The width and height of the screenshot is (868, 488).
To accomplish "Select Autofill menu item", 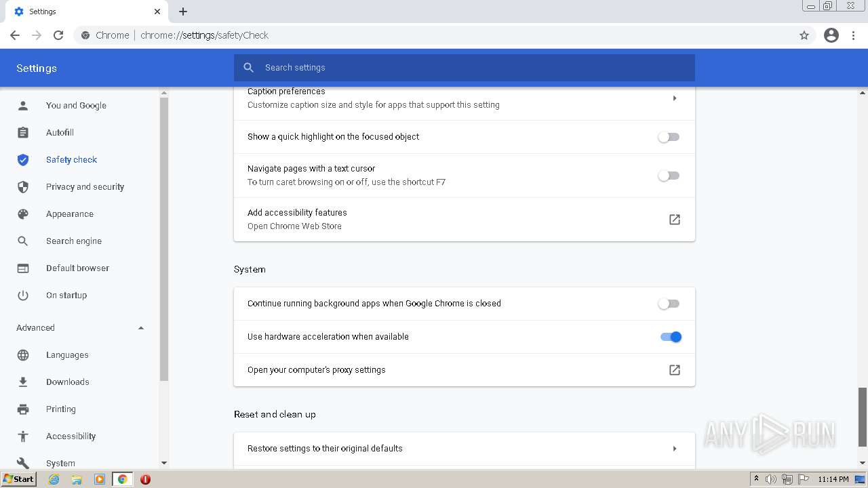I will (60, 133).
